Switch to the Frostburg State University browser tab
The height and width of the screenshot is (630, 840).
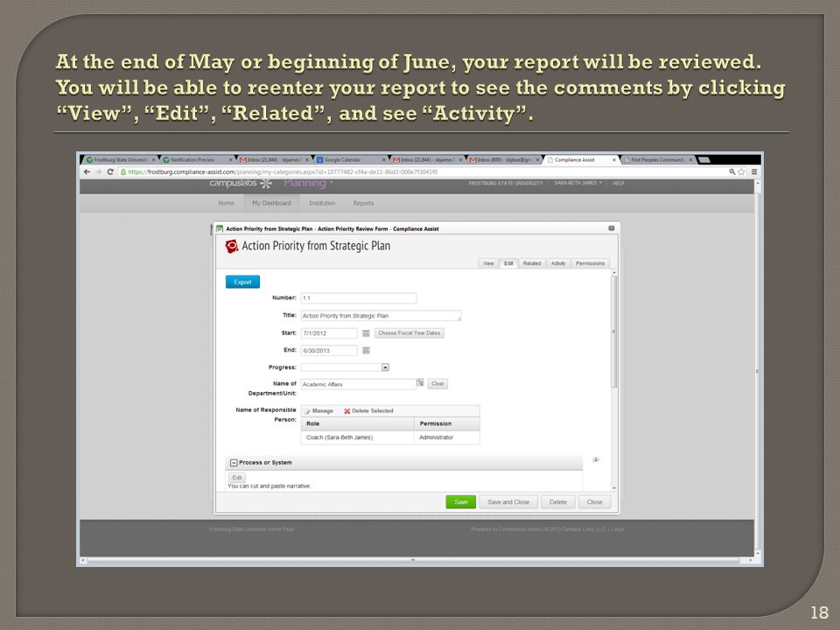(120, 160)
